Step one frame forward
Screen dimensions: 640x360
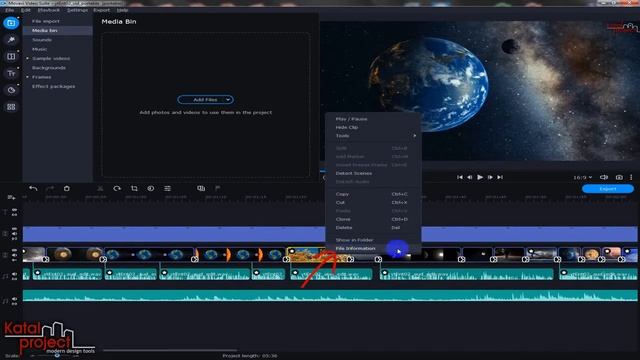[490, 177]
